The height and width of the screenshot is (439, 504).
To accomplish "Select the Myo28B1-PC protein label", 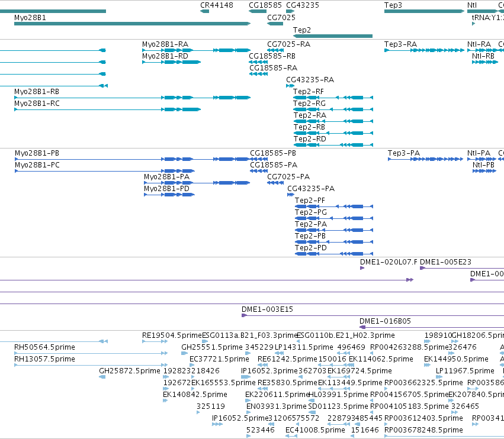I will [x=37, y=164].
